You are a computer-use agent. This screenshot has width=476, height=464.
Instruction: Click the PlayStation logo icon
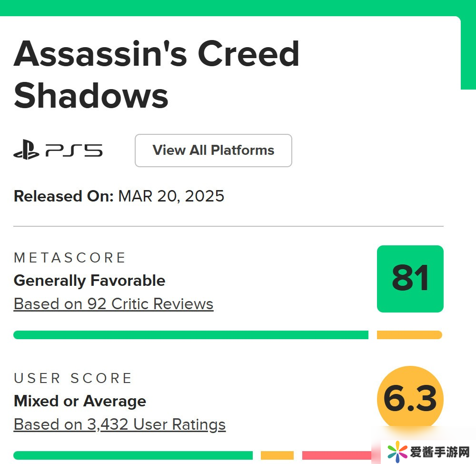26,151
